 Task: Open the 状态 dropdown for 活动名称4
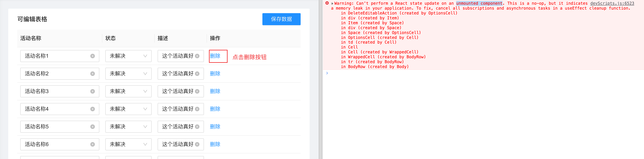pyautogui.click(x=128, y=109)
